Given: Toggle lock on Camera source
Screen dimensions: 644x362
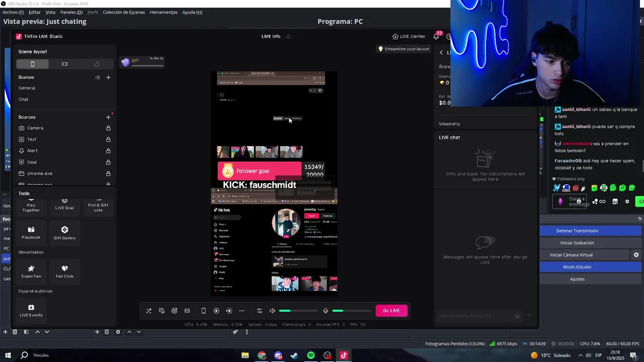Looking at the screenshot, I should pos(108,128).
